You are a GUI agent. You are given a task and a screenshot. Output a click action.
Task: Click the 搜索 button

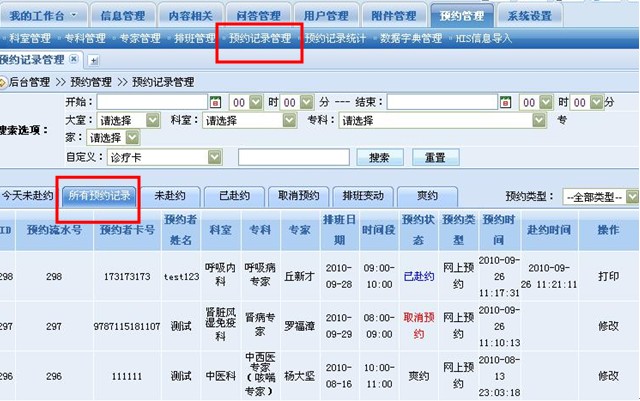tap(379, 158)
